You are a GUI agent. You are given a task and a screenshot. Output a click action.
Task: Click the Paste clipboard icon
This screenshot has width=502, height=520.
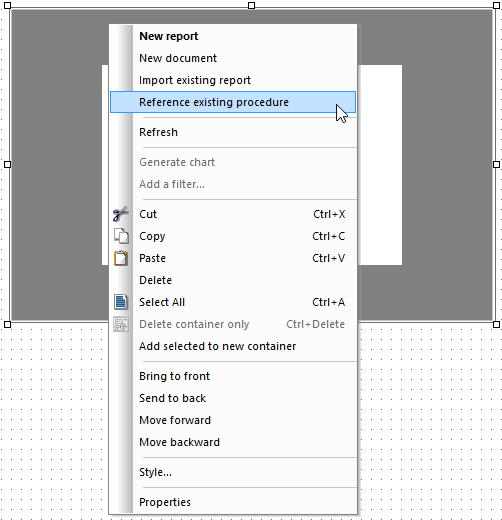coord(121,258)
